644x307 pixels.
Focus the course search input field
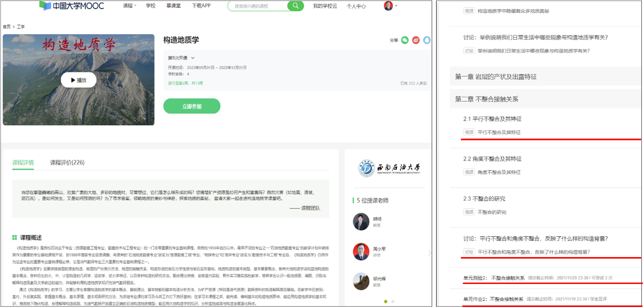[x=257, y=6]
